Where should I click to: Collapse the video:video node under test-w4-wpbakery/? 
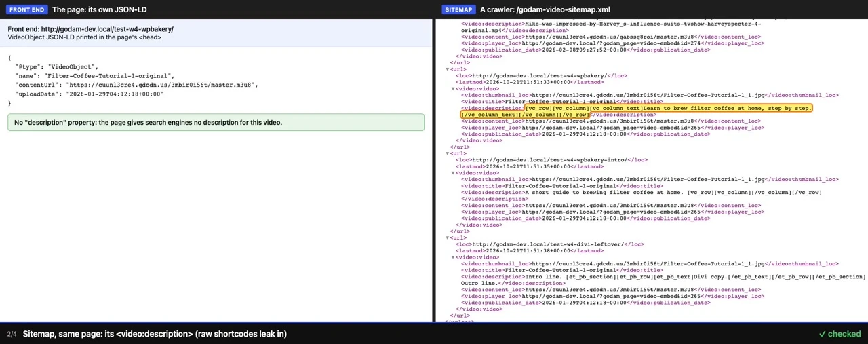coord(453,89)
